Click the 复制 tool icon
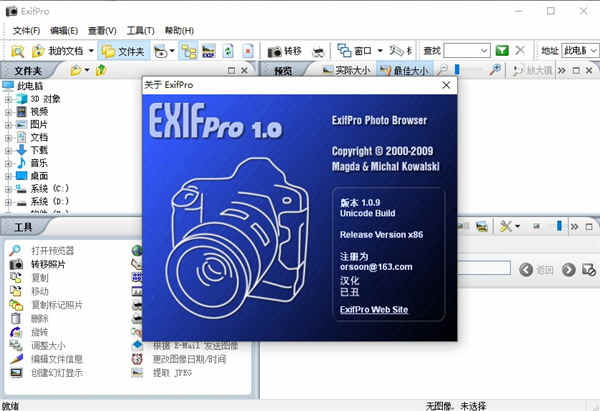 [16, 277]
